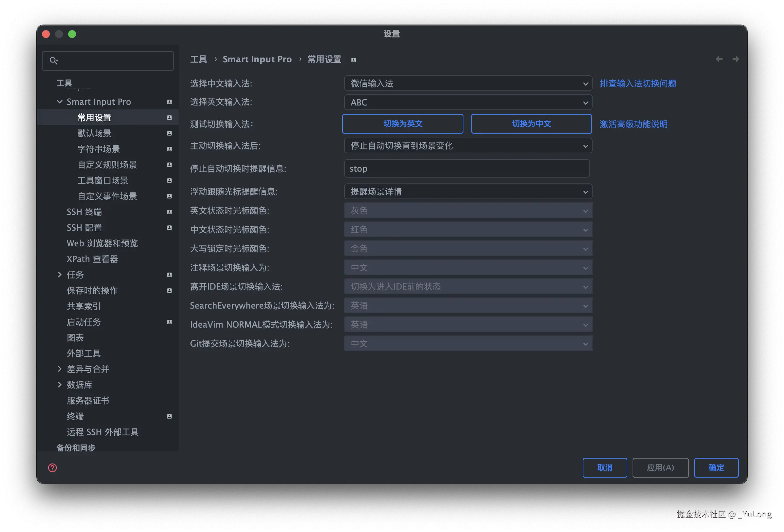
Task: Click the search magnifier icon
Action: tap(54, 61)
